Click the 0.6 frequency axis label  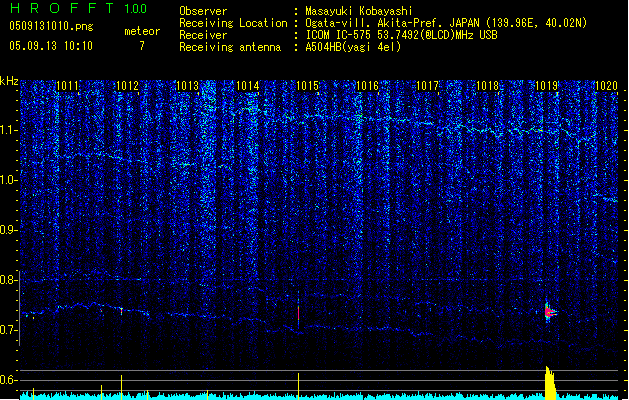[9, 380]
